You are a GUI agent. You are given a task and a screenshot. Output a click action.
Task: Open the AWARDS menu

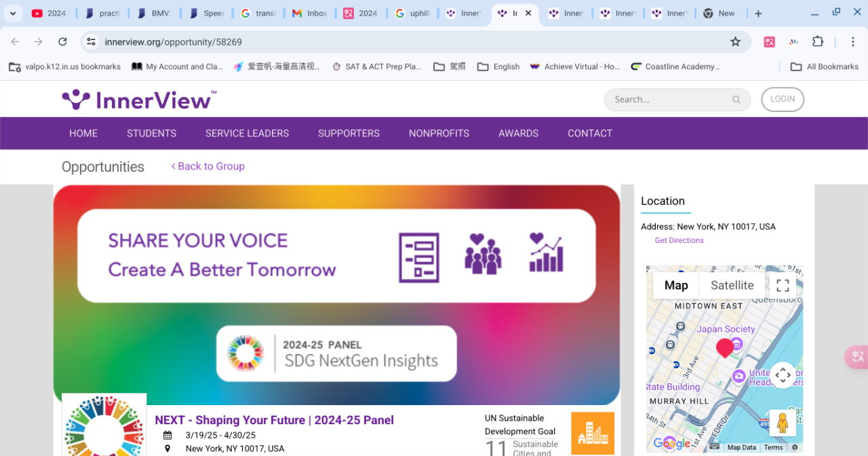pyautogui.click(x=518, y=134)
